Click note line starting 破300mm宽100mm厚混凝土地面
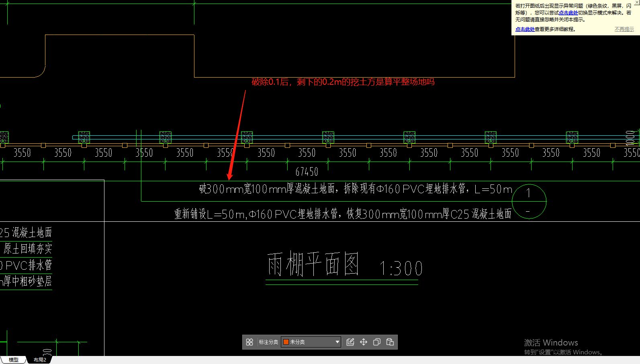Viewport: 640px width, 364px height. [x=356, y=188]
